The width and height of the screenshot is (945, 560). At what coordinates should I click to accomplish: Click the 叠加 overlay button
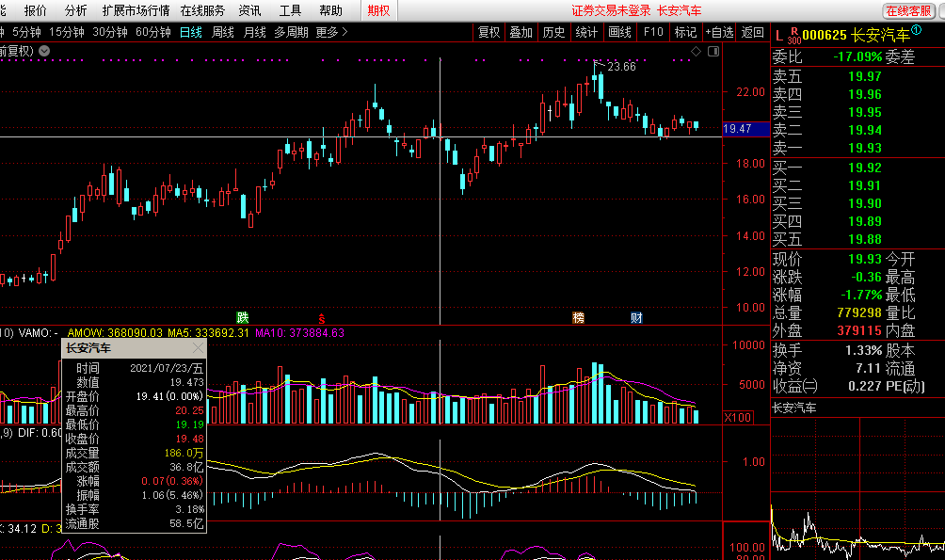tap(521, 33)
